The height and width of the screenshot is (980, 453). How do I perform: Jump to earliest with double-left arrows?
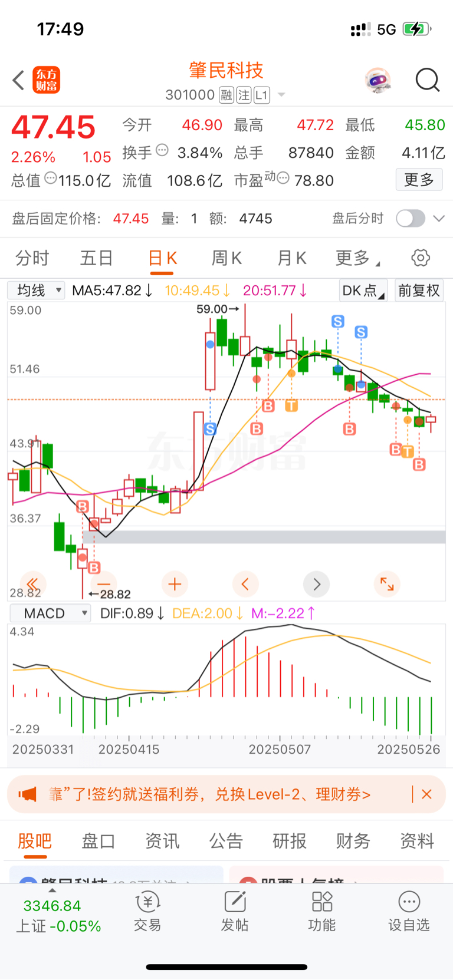pyautogui.click(x=32, y=584)
